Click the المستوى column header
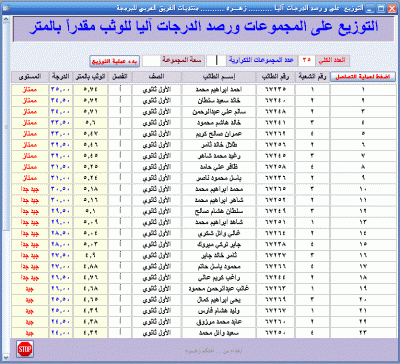This screenshot has height=364, width=400. (x=30, y=77)
